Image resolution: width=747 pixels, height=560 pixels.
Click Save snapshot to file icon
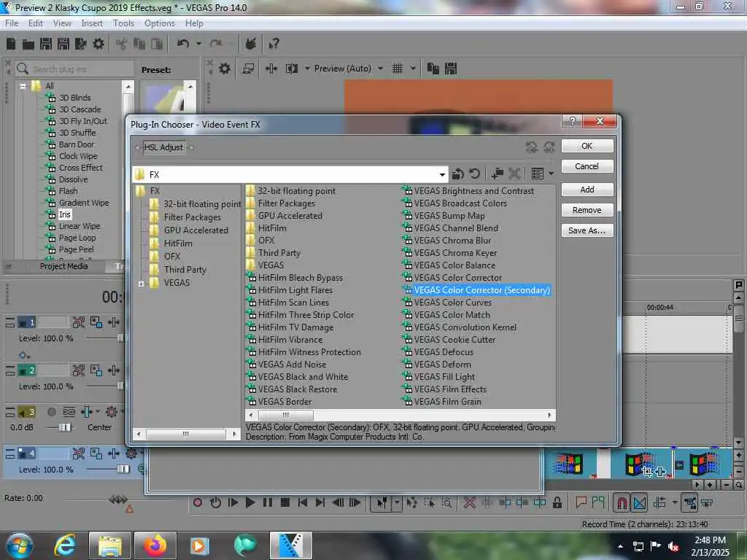click(x=451, y=69)
